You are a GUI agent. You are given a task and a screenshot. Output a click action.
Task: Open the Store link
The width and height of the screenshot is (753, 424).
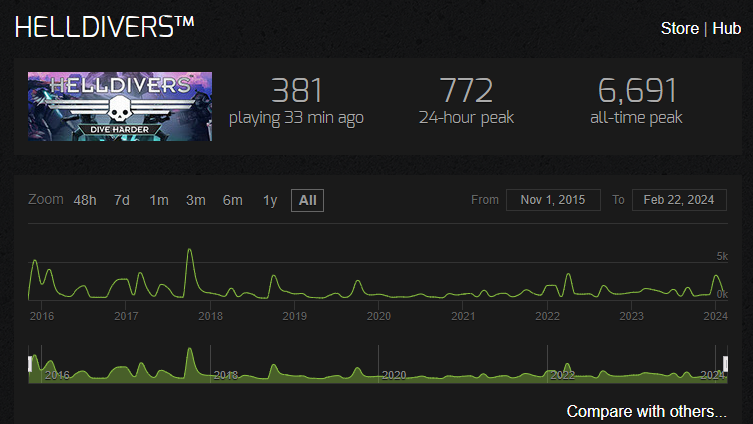tap(680, 28)
